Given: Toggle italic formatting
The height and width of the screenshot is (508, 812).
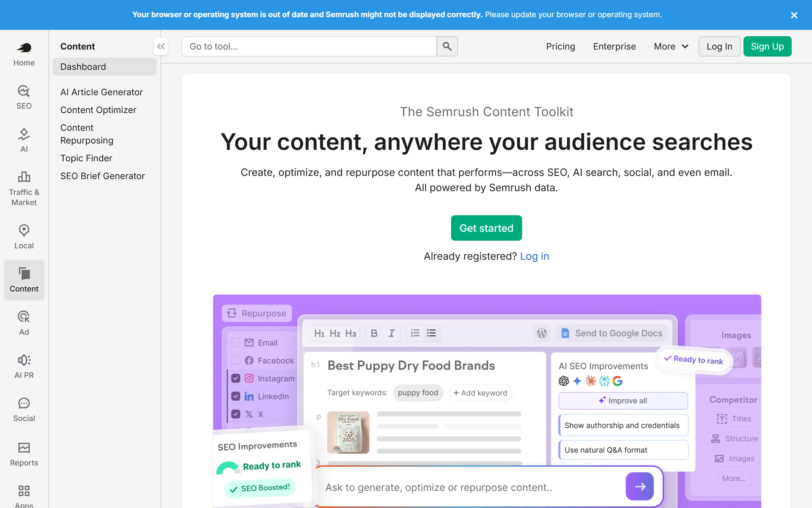Looking at the screenshot, I should [x=392, y=333].
